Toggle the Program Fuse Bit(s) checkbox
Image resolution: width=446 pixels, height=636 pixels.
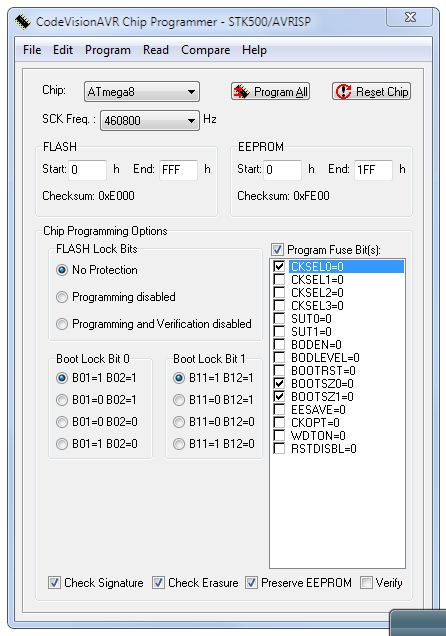point(277,249)
